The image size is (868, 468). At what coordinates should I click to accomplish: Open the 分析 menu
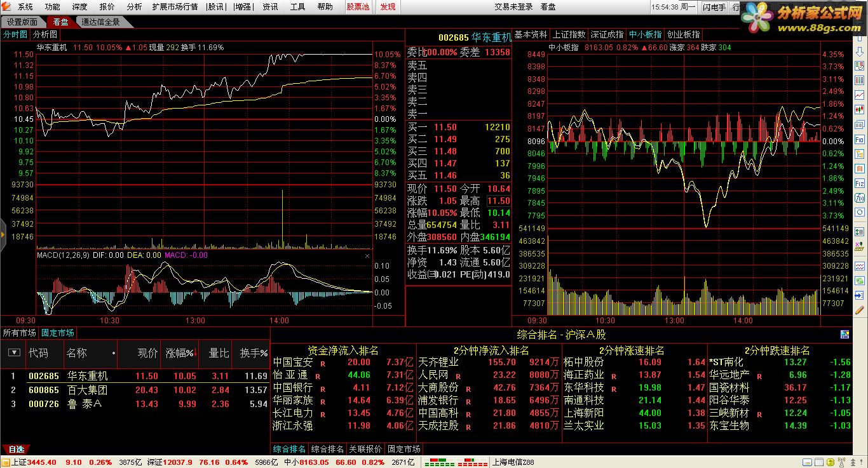pyautogui.click(x=134, y=7)
